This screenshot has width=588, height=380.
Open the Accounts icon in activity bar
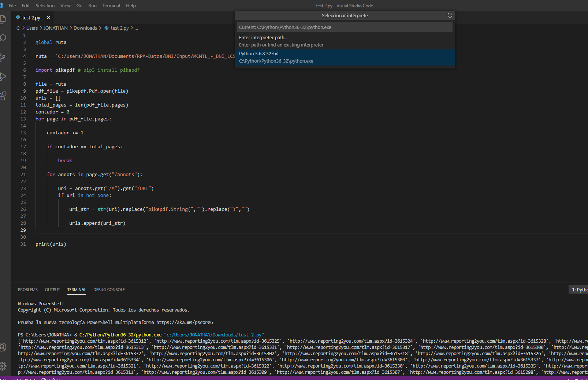pos(3,347)
